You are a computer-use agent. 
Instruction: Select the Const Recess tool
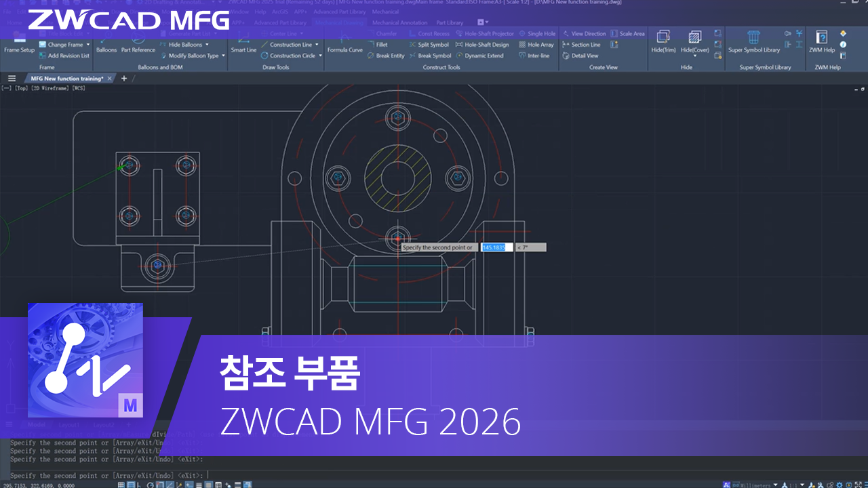[x=429, y=34]
